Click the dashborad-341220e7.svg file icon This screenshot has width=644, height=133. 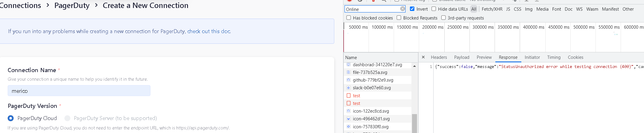pyautogui.click(x=348, y=64)
